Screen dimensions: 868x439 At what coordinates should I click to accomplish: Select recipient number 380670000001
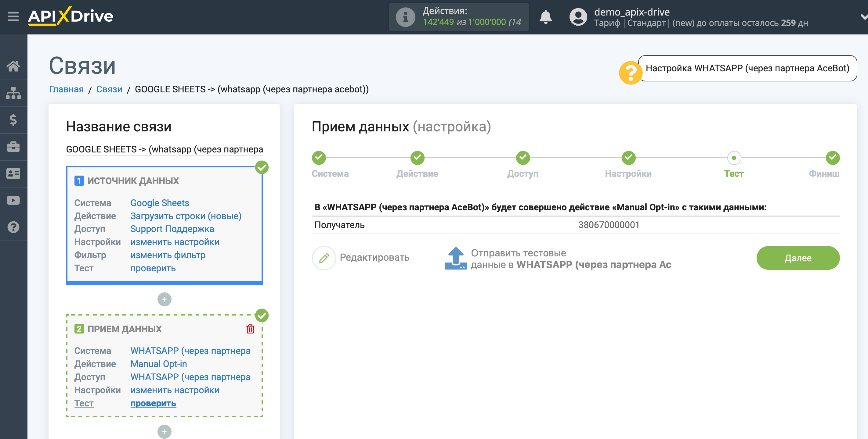pos(609,225)
